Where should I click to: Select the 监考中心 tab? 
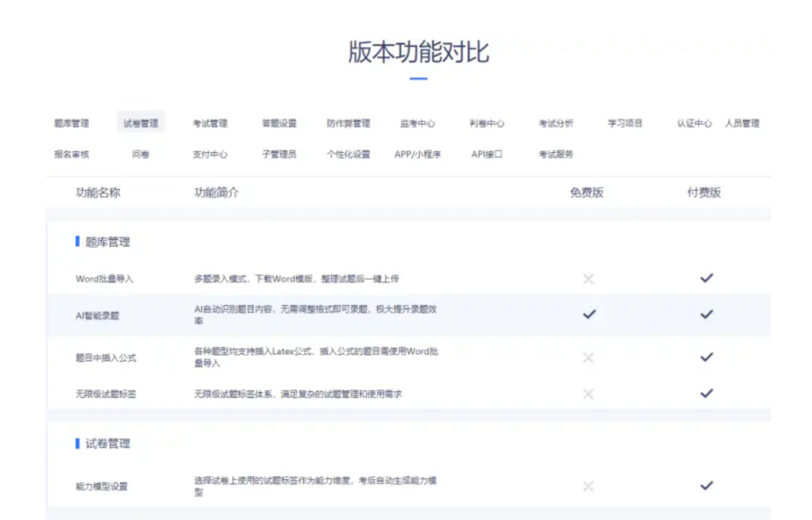417,123
